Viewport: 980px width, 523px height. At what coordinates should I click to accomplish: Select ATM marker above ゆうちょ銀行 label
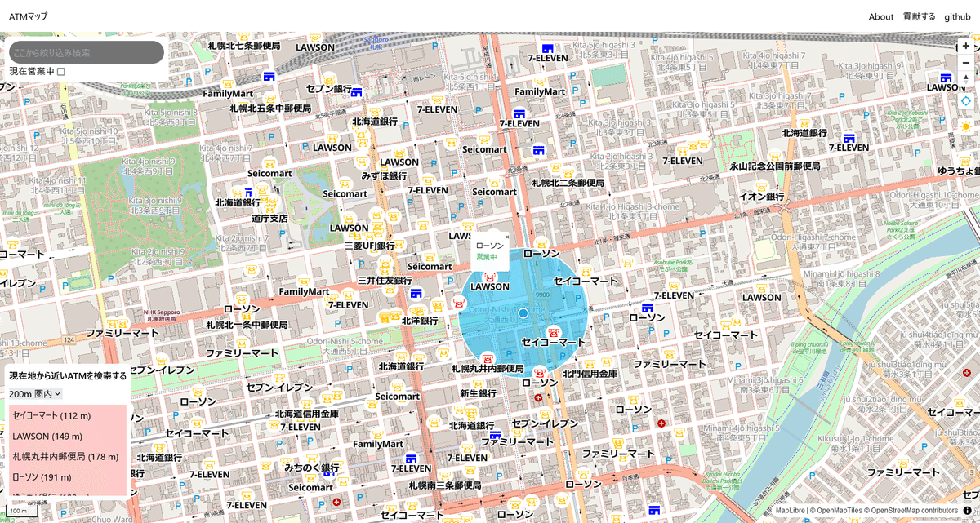tap(964, 161)
